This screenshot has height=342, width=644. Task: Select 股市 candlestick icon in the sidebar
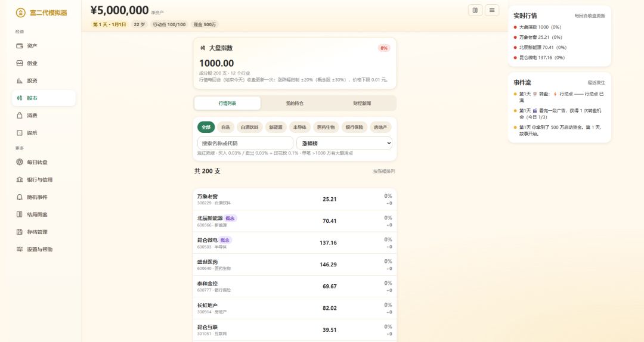click(x=19, y=98)
